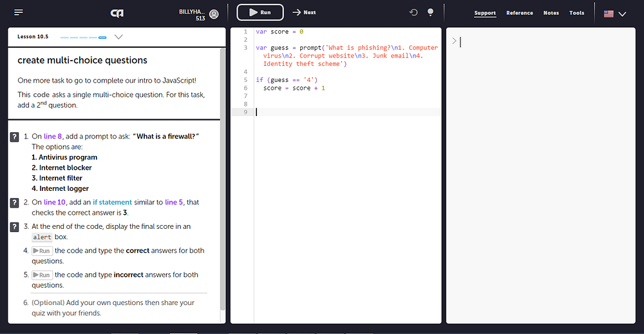
Task: Click '3. Internet filter' option text
Action: tap(57, 178)
